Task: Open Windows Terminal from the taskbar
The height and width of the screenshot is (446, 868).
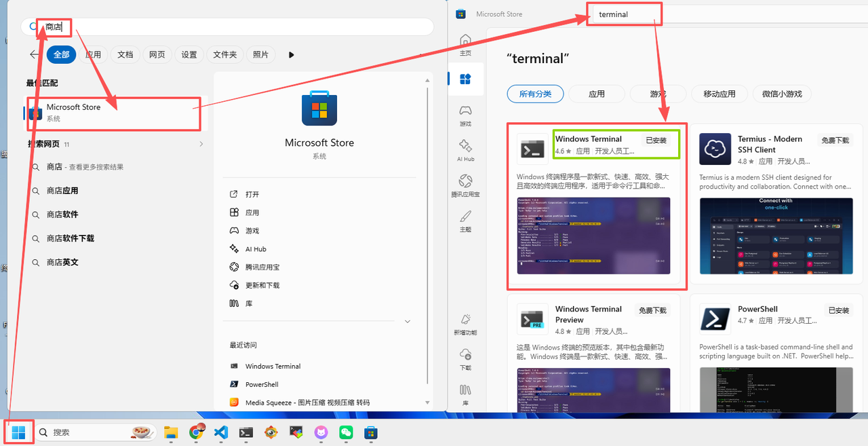Action: coord(246,432)
